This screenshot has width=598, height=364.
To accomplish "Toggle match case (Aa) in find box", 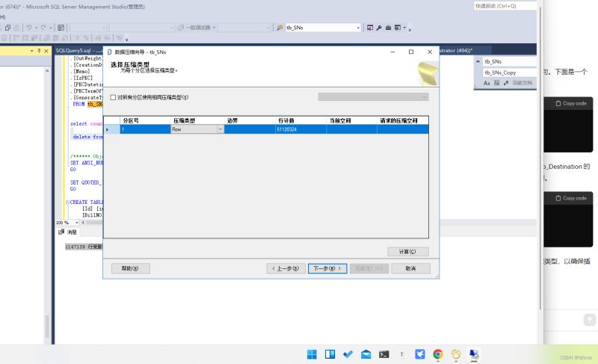I will tap(487, 83).
